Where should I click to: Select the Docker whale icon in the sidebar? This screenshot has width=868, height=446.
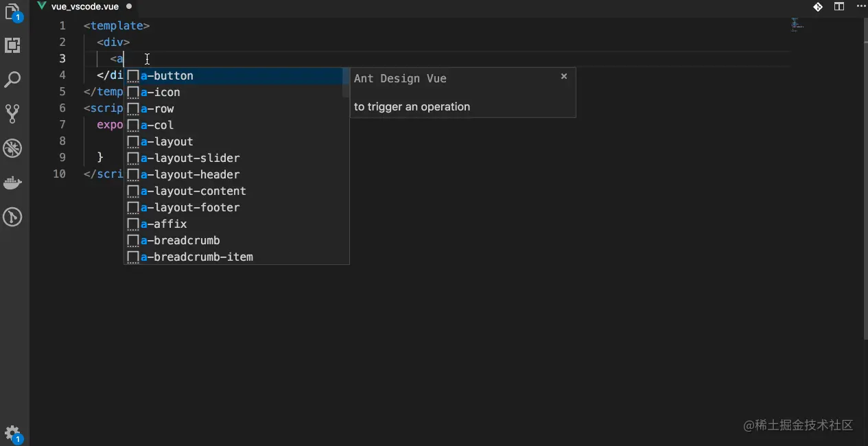click(x=13, y=183)
